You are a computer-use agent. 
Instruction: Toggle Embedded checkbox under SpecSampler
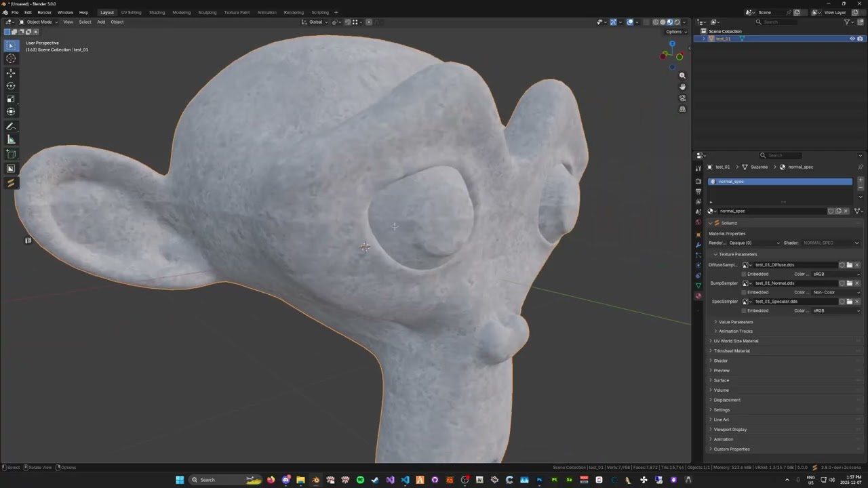point(744,310)
